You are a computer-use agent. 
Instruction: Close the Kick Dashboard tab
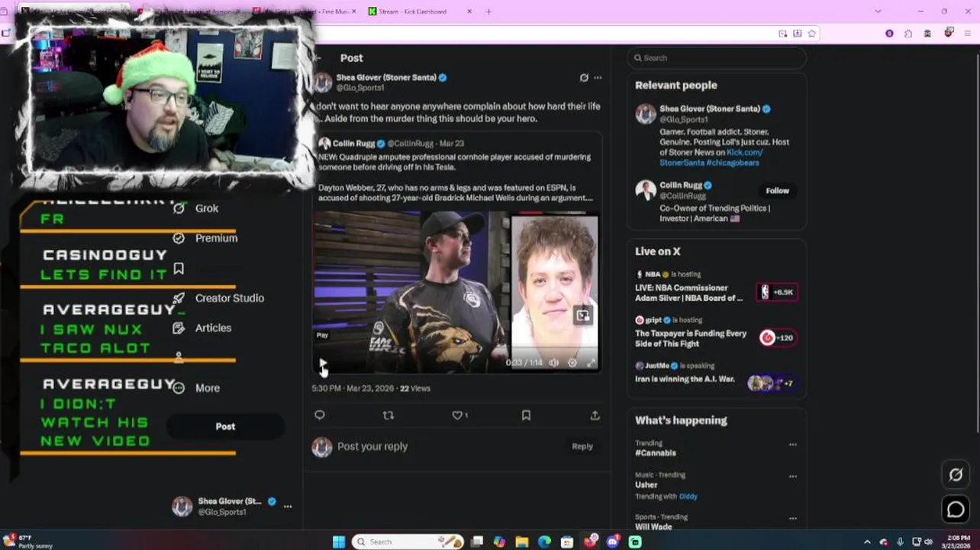click(469, 11)
